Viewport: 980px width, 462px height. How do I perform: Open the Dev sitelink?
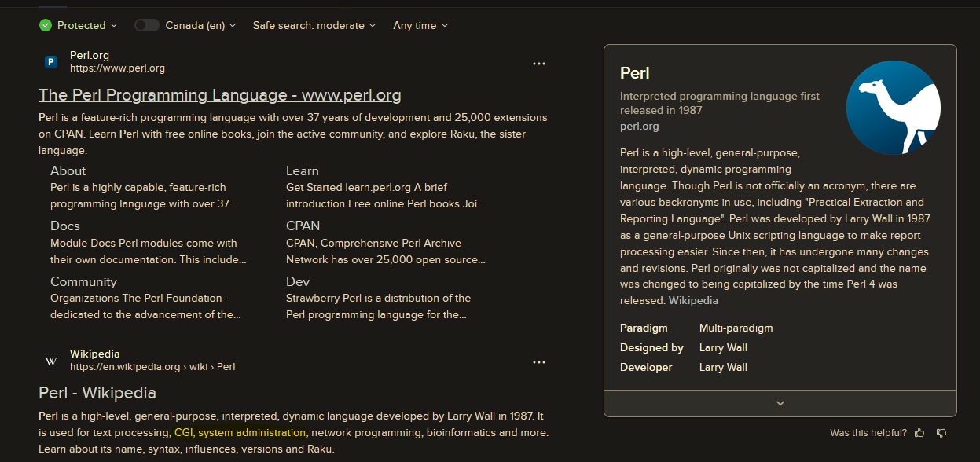pyautogui.click(x=298, y=281)
